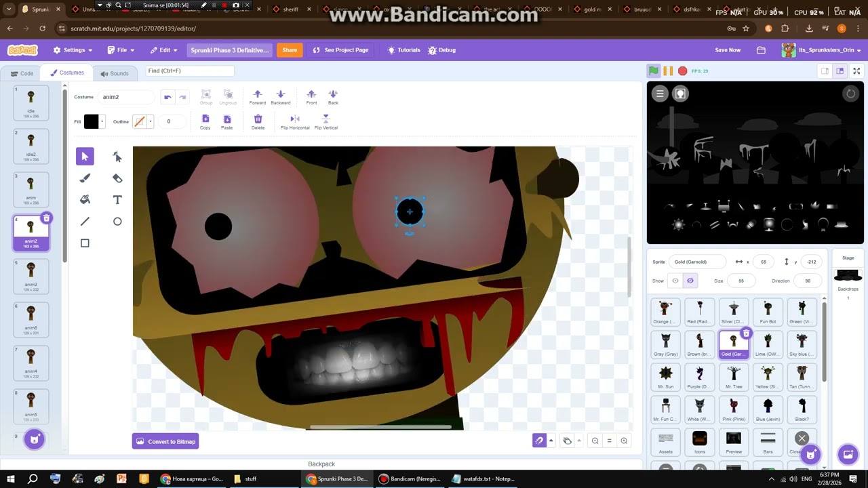This screenshot has width=868, height=488.
Task: Click the black Fill color swatch
Action: click(92, 121)
